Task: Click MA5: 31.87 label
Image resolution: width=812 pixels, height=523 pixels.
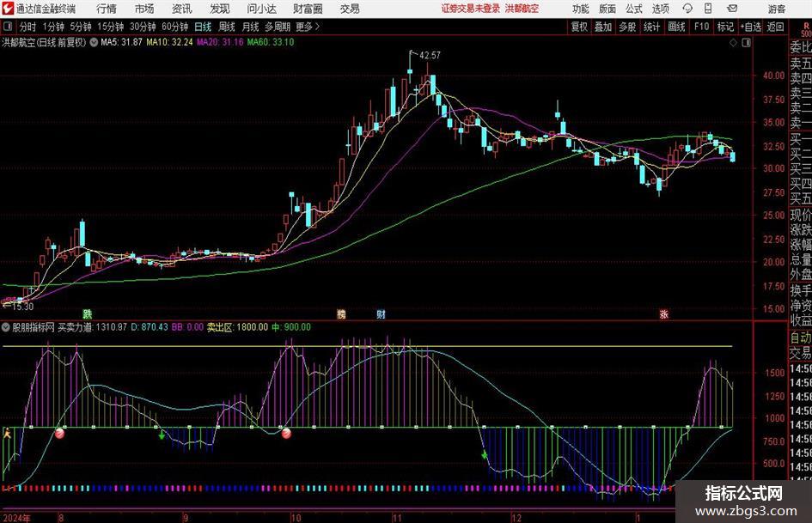Action: coord(121,42)
